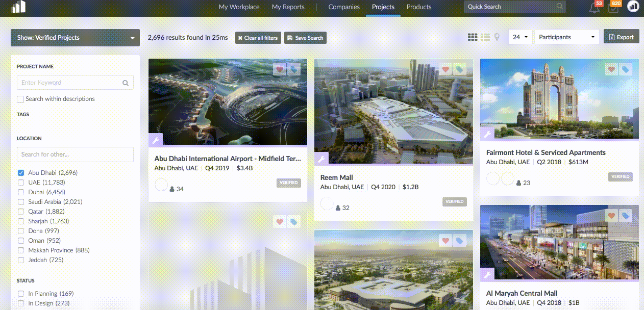The width and height of the screenshot is (644, 310).
Task: Click the Export button
Action: 622,37
